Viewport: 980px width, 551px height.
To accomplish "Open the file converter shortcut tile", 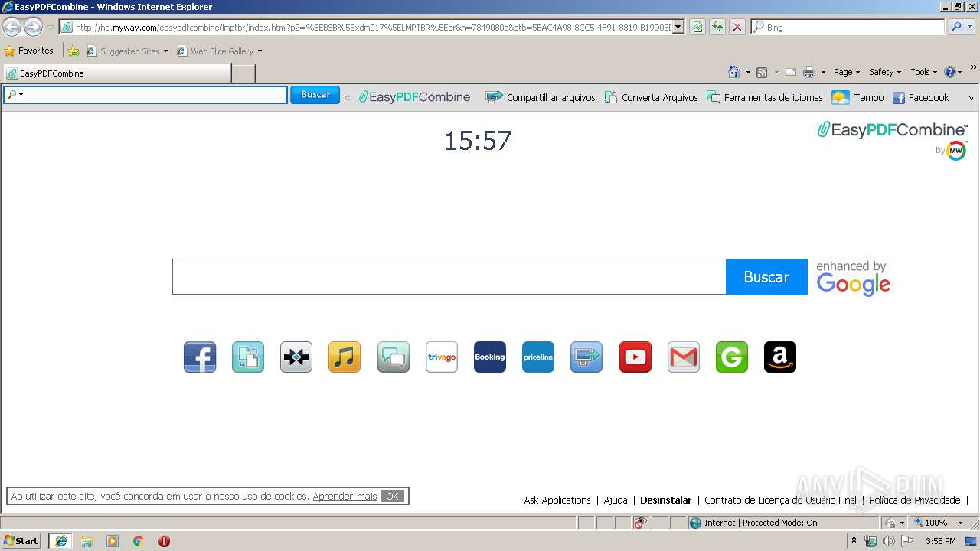I will (x=248, y=357).
